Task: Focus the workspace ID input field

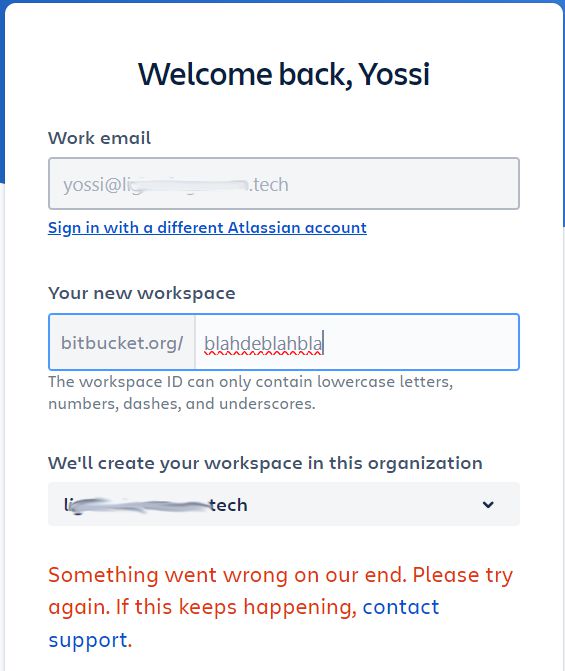Action: click(x=357, y=342)
